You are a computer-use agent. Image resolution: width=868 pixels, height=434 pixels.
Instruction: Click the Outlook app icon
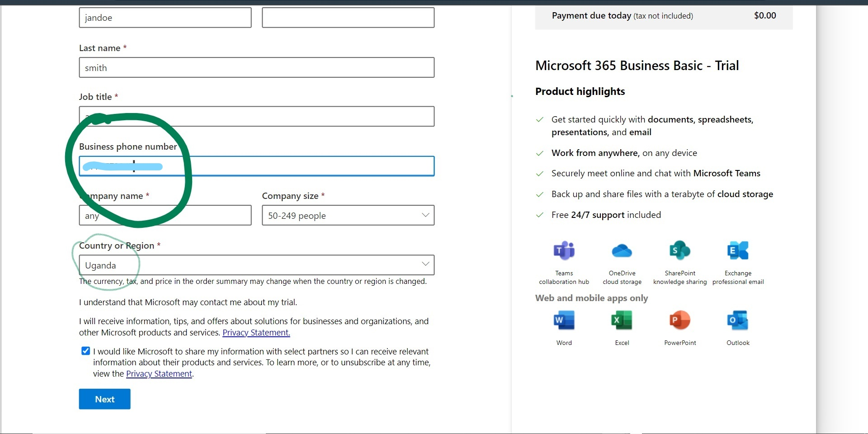click(738, 320)
